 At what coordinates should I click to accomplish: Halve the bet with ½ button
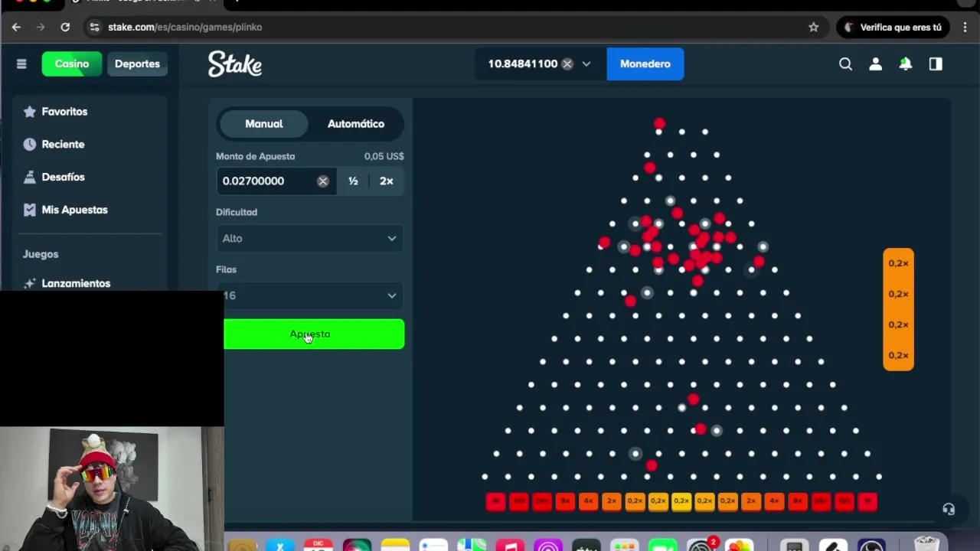[x=353, y=181]
